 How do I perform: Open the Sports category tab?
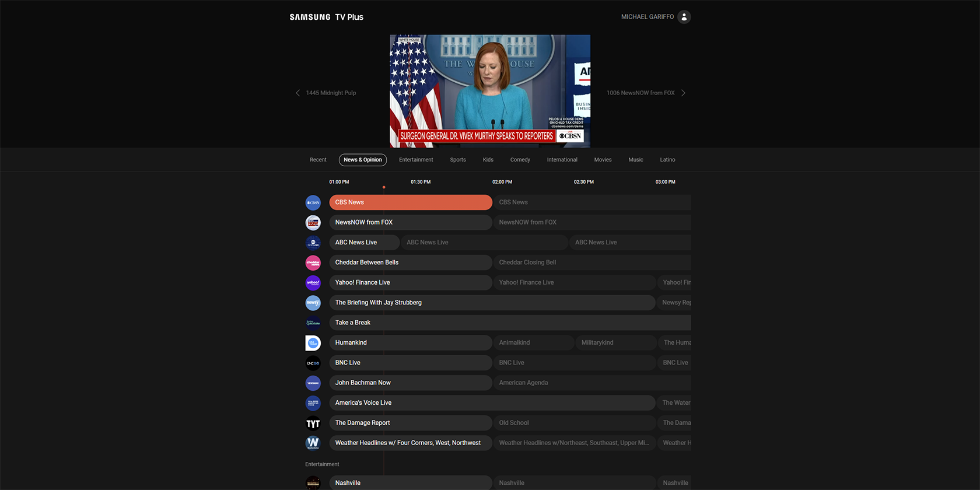[x=458, y=160]
